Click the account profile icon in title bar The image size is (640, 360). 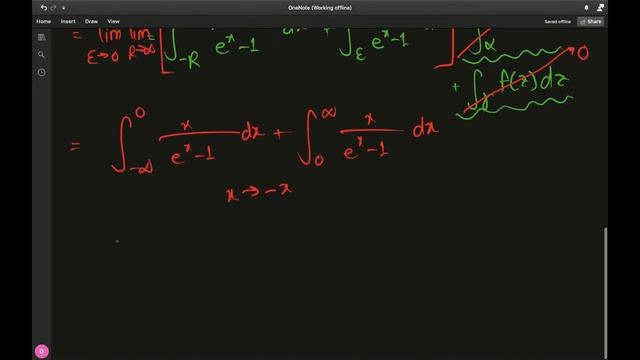600,7
